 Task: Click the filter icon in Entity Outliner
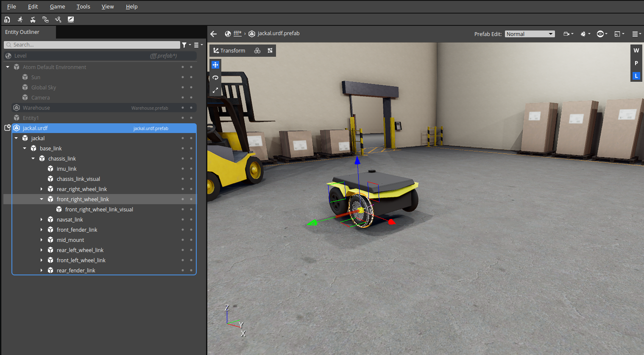pyautogui.click(x=185, y=44)
